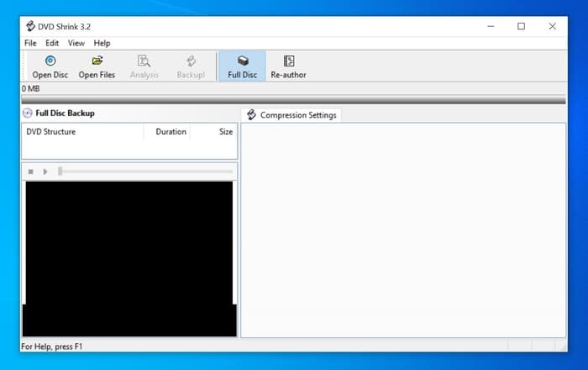Click the Analysis toolbar icon
The height and width of the screenshot is (370, 588).
(x=144, y=61)
